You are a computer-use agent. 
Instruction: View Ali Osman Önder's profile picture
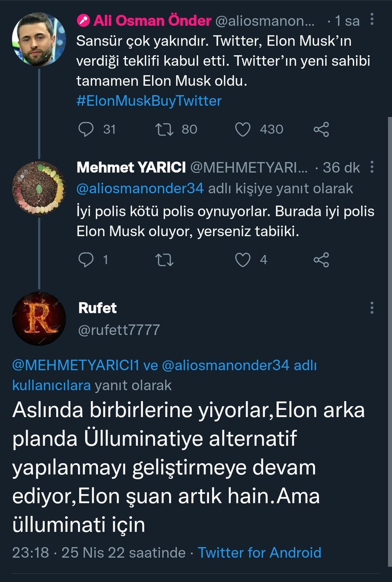pyautogui.click(x=38, y=39)
